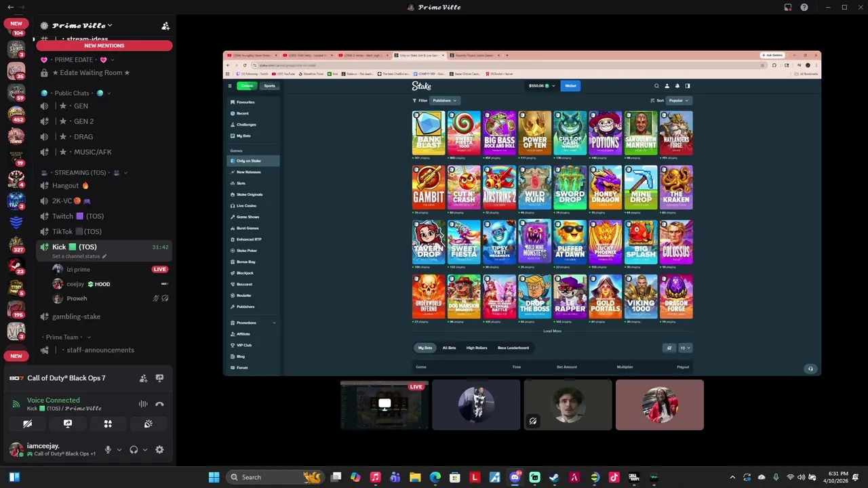Screen dimensions: 868x488
Task: Open noise suppression waveform settings
Action: pyautogui.click(x=143, y=404)
